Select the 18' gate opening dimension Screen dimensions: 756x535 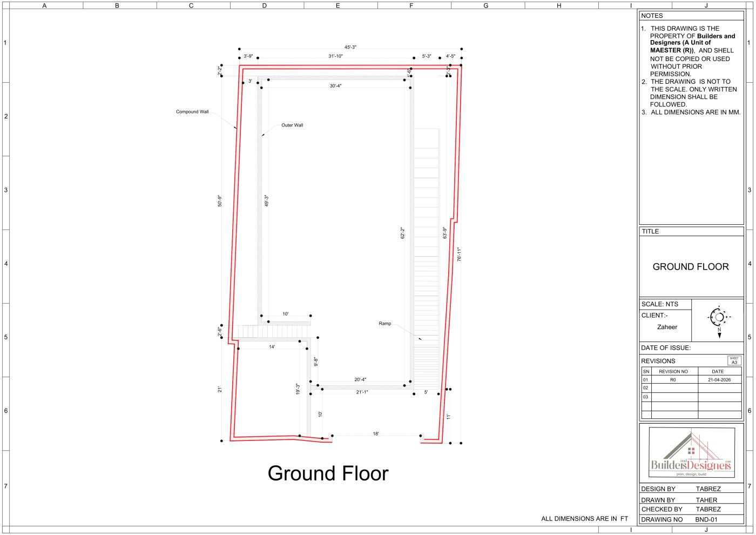click(376, 434)
